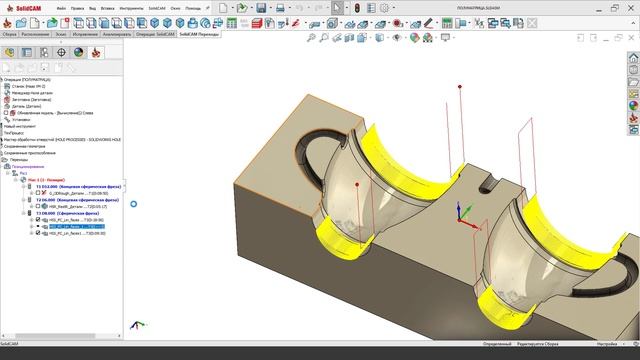
Task: Open the FeatureManager design tree tab icon
Action: tap(9, 52)
